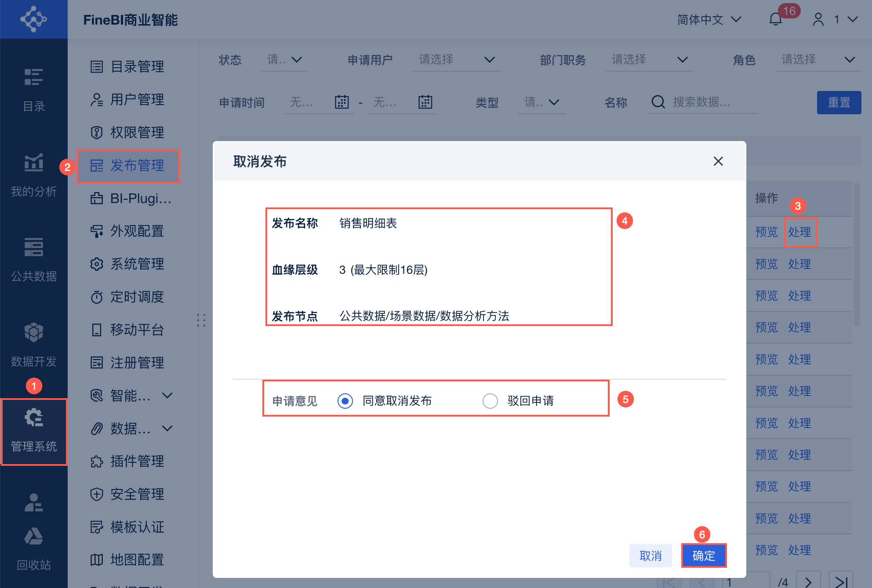
Task: Open the 目录 sidebar icon
Action: 33,78
